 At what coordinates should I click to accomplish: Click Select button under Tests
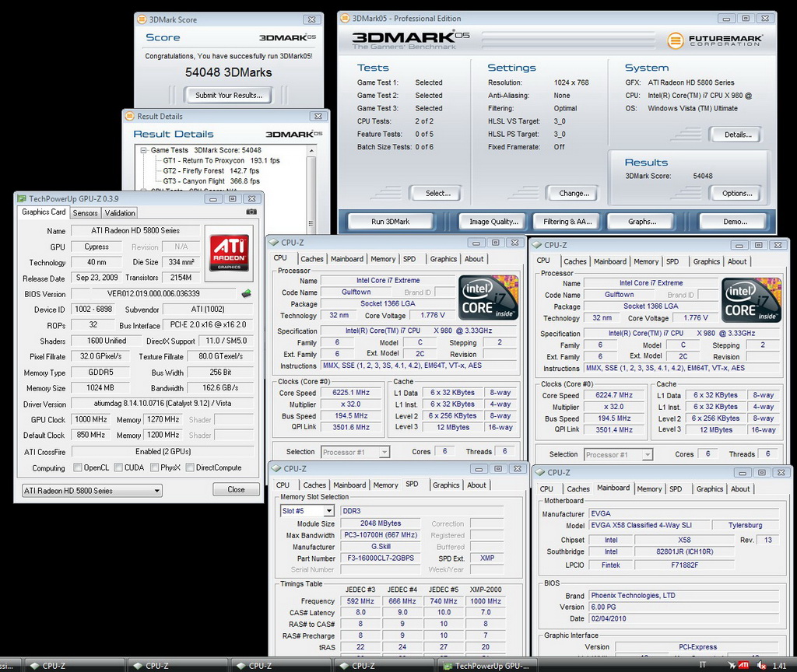(438, 193)
